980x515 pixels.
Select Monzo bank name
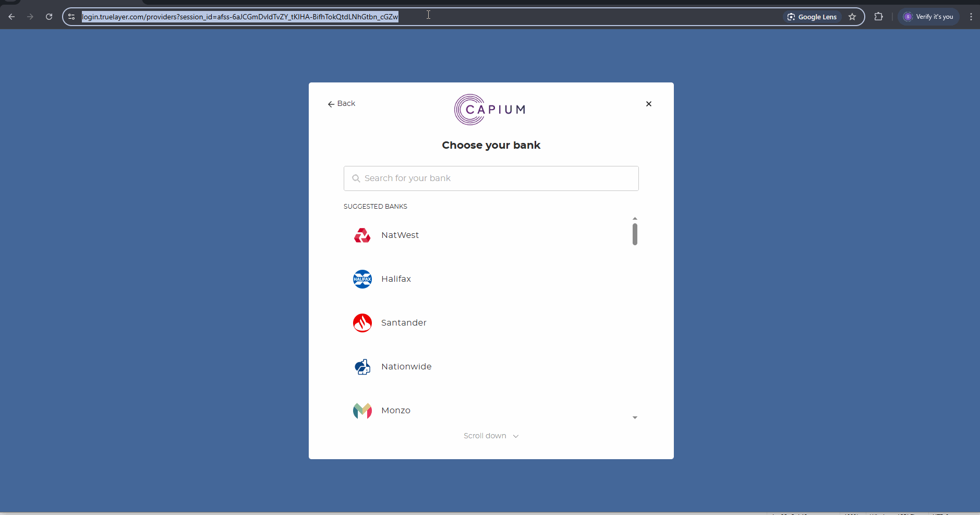(x=396, y=411)
